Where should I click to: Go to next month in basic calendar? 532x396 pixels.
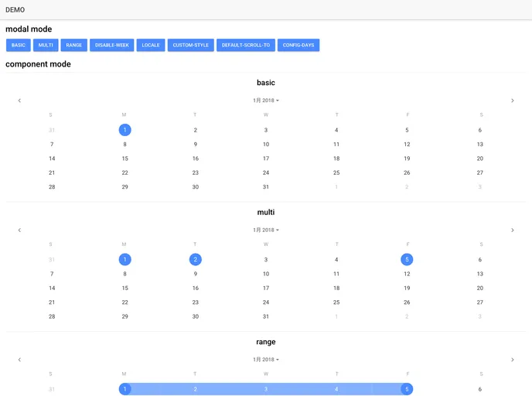[x=513, y=101]
